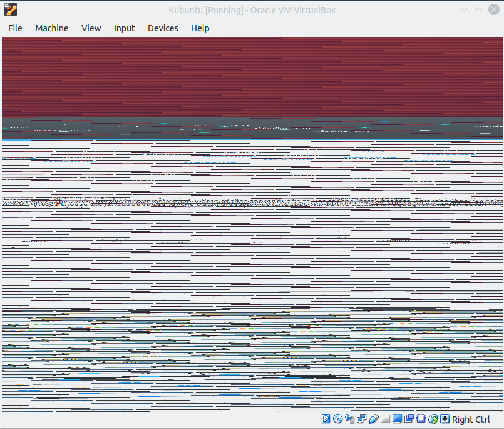Toggle the mouse integration indicator

433,419
